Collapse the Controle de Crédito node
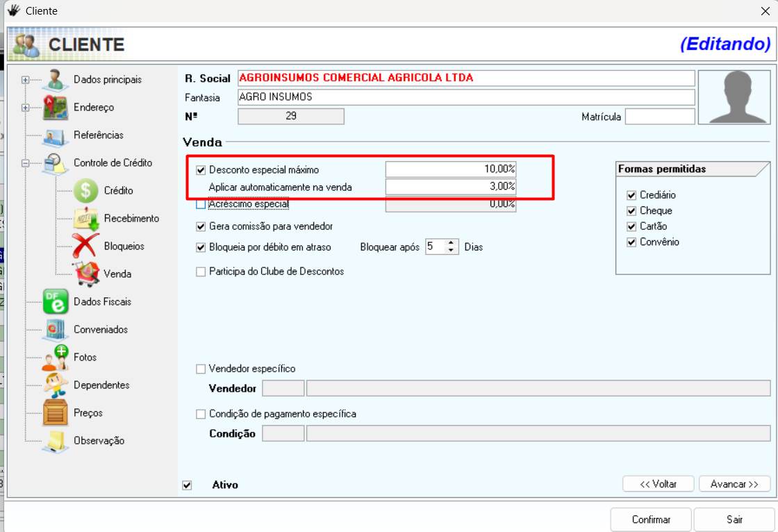This screenshot has height=532, width=778. [x=26, y=163]
